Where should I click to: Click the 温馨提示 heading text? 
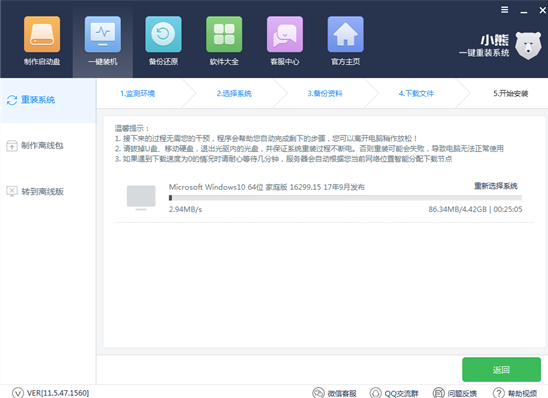tap(132, 128)
